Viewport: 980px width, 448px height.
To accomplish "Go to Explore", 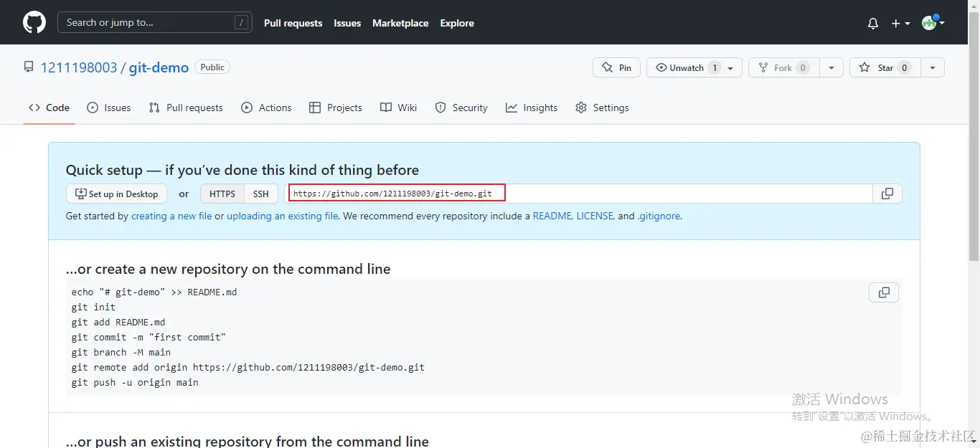I will [x=457, y=23].
